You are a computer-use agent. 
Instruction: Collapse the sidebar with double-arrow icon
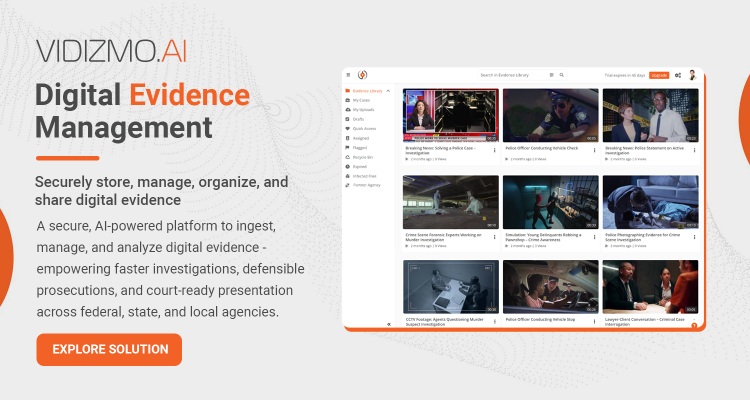(x=389, y=324)
